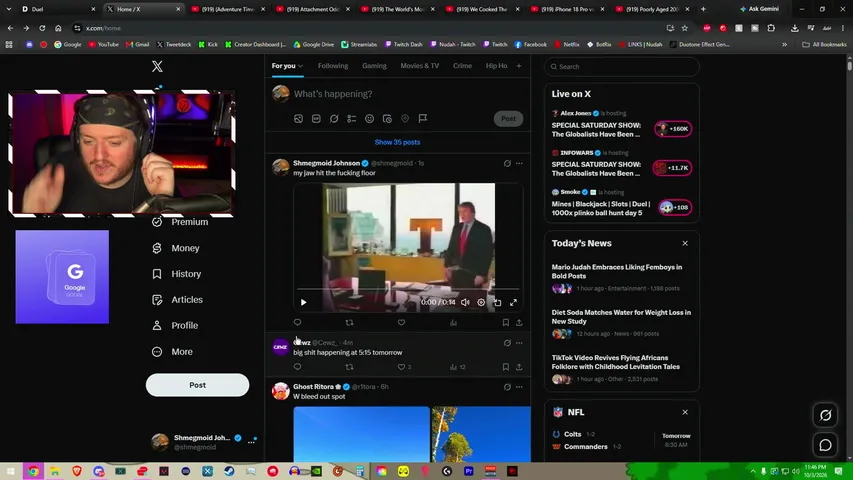Switch to the Gaming tab
853x480 pixels.
coord(374,66)
